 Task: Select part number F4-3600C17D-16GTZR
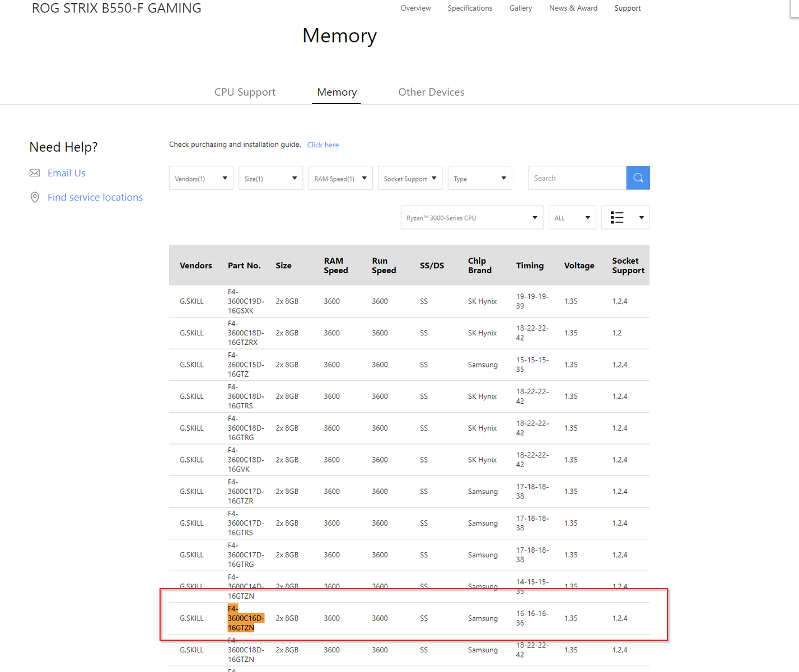246,492
